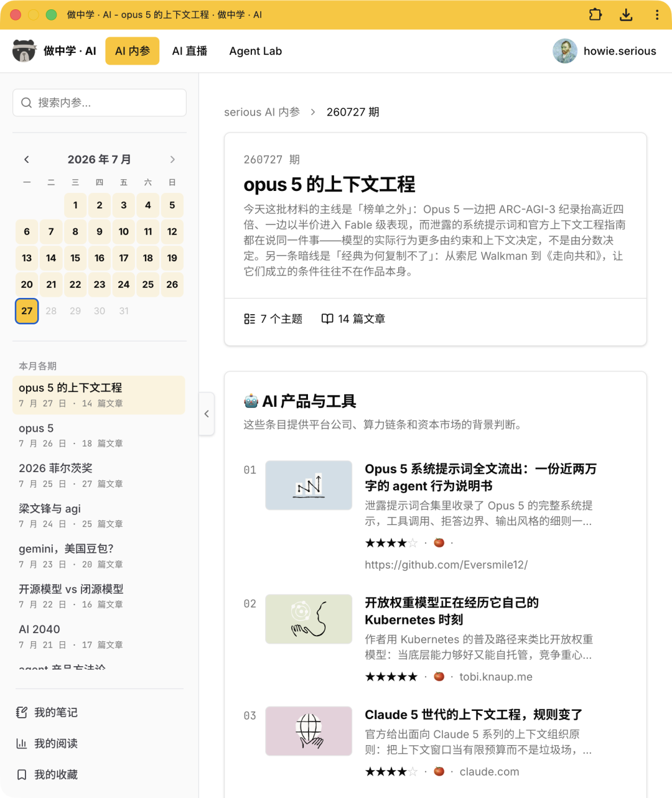Viewport: 672px width, 798px height.
Task: Open the AI 2040 issue
Action: point(99,636)
